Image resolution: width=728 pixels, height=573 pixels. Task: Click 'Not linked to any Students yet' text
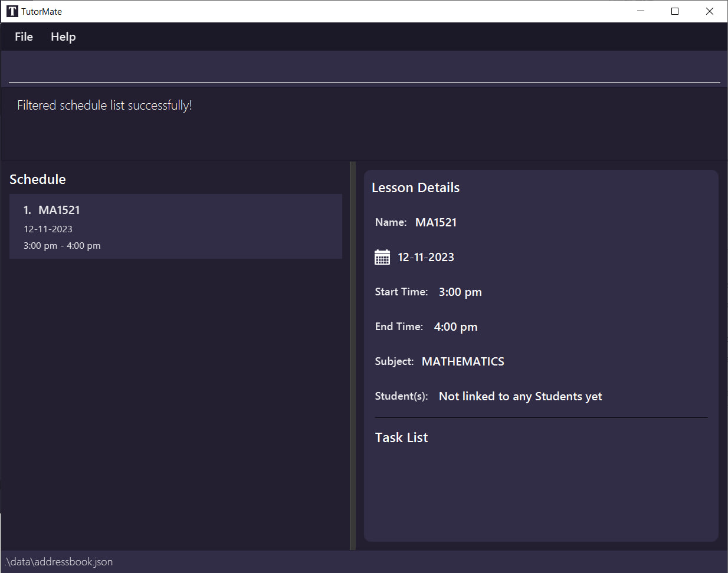pos(520,396)
